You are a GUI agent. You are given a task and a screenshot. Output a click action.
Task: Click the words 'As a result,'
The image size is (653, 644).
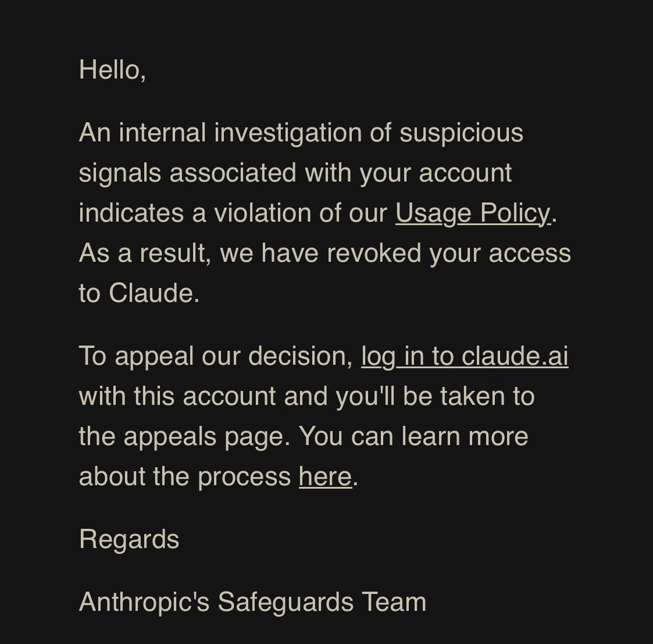(145, 253)
